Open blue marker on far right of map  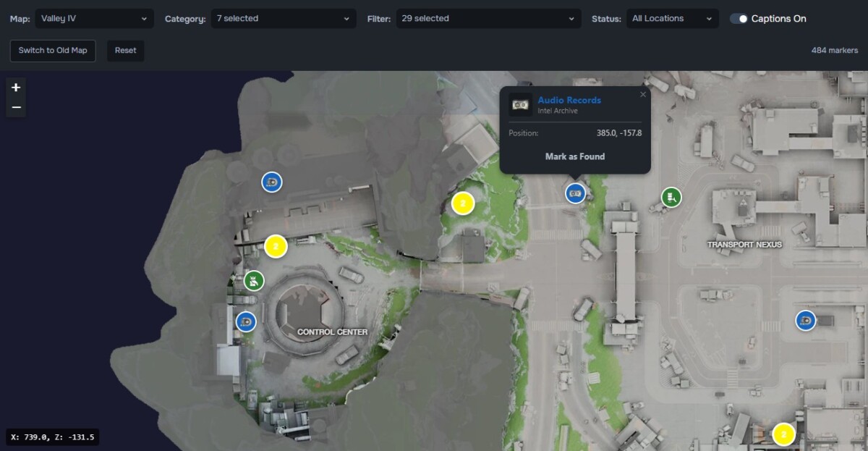805,320
